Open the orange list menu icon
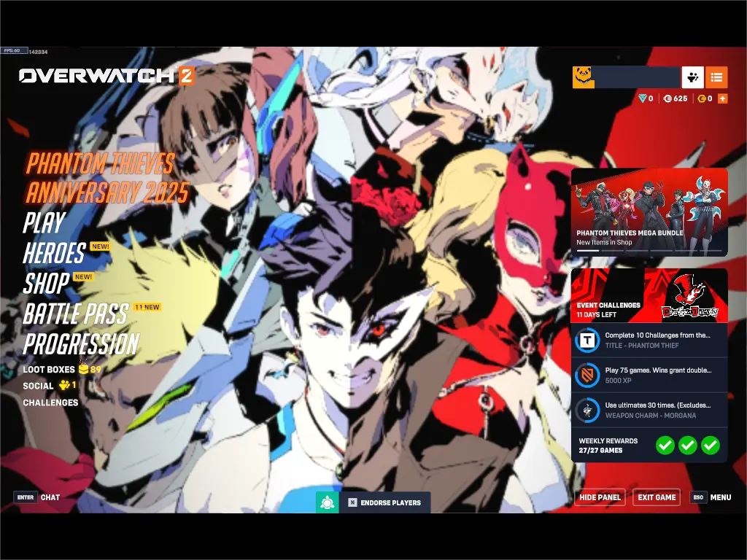Image resolution: width=747 pixels, height=560 pixels. [716, 77]
